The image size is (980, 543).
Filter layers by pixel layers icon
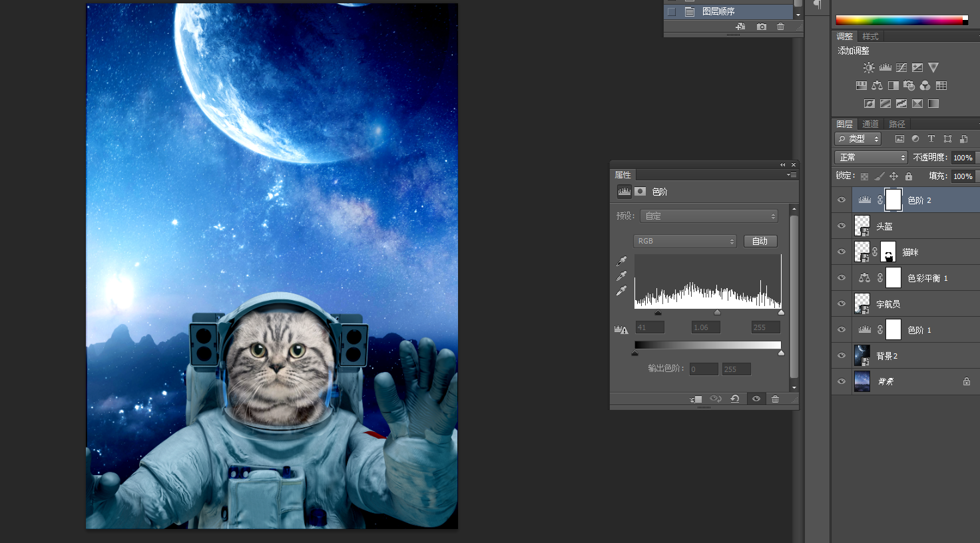[899, 139]
